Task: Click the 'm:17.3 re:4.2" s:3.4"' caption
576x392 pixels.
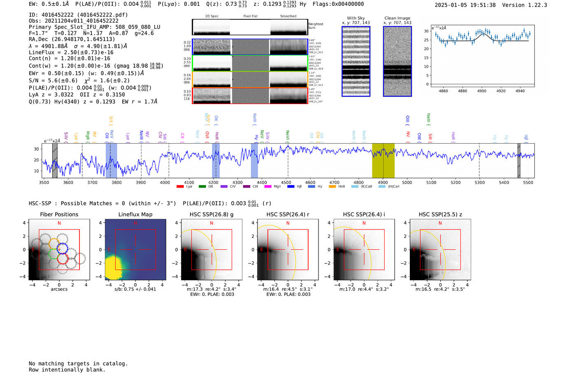Action: pos(211,289)
